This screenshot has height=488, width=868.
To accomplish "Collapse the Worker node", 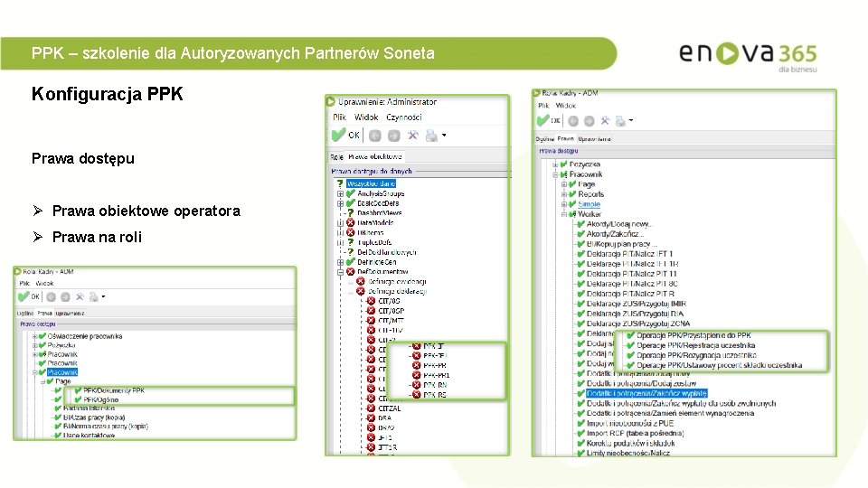I will 563,214.
